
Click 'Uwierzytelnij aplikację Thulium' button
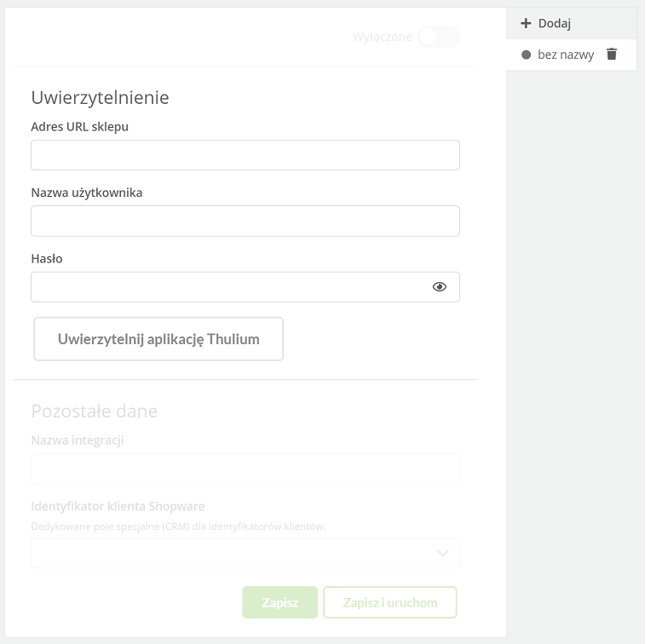[158, 339]
